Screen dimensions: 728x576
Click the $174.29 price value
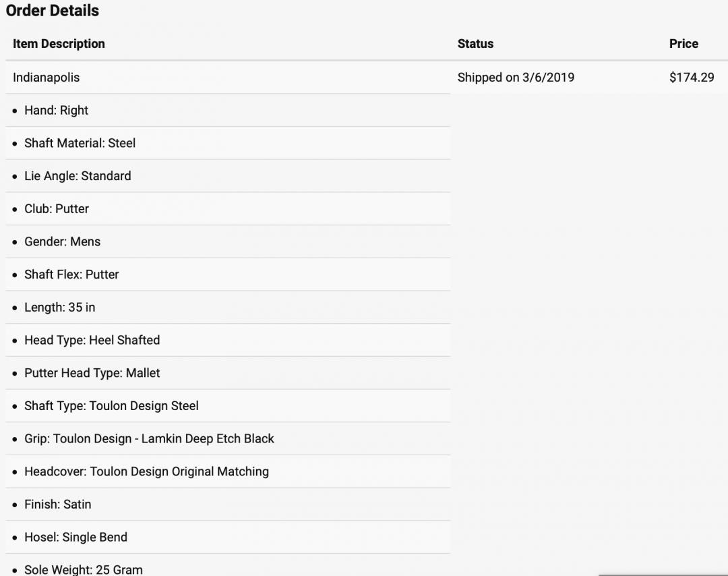point(692,77)
